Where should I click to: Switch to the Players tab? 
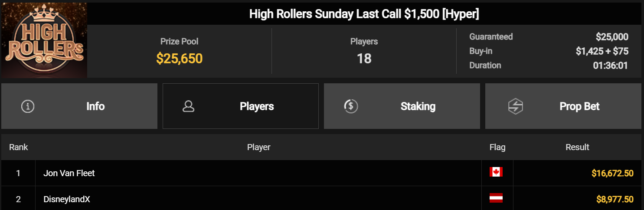coord(241,106)
